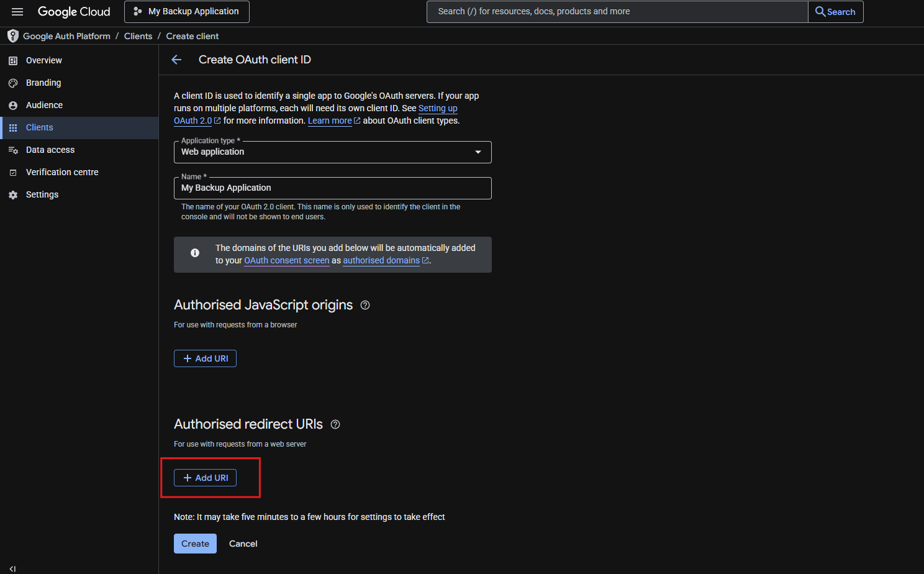
Task: Click the dropdown arrow in Application type
Action: [478, 152]
